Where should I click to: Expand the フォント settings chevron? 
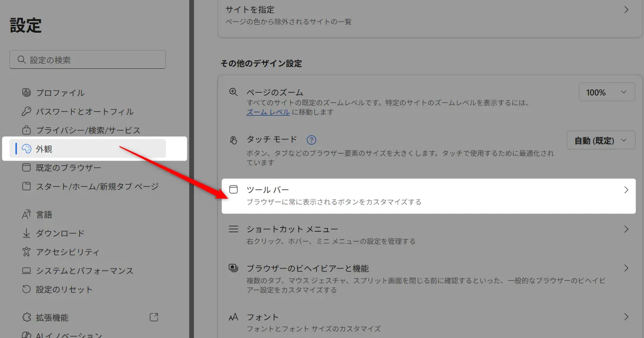click(626, 317)
